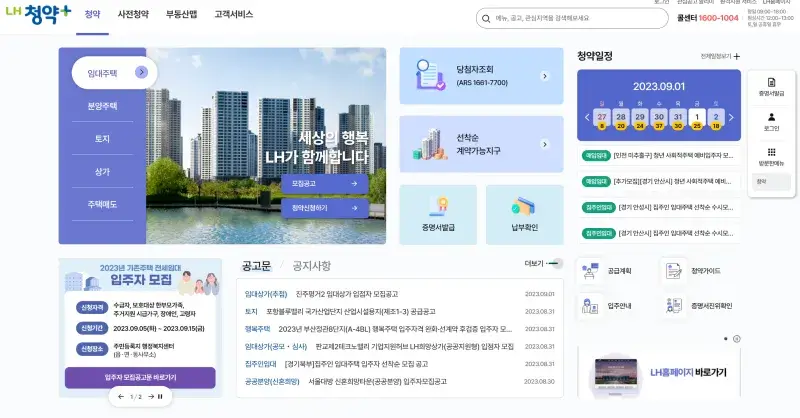The image size is (800, 418).
Task: Click the arrow on 임대주택 pill
Action: pos(141,72)
